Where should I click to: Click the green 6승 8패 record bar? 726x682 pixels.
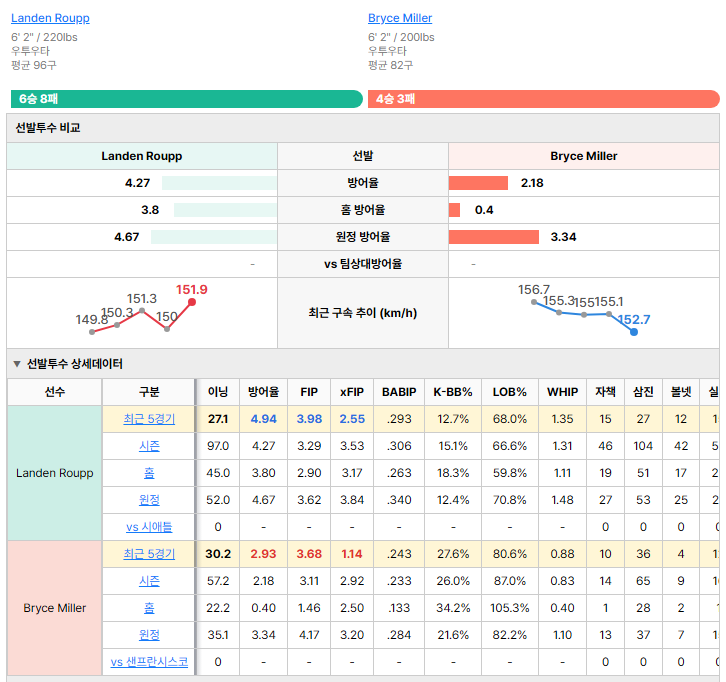[187, 99]
